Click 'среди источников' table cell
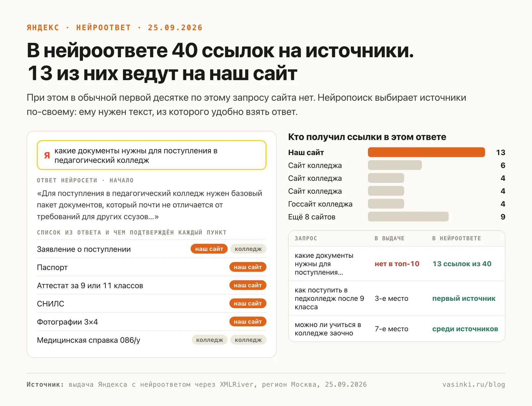The height and width of the screenshot is (406, 532). pos(465,329)
